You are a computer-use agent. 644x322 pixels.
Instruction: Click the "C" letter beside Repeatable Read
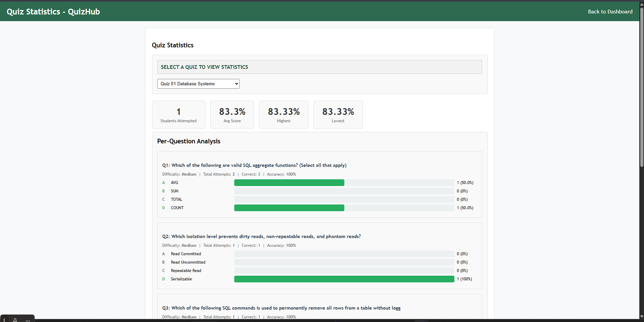pyautogui.click(x=164, y=271)
